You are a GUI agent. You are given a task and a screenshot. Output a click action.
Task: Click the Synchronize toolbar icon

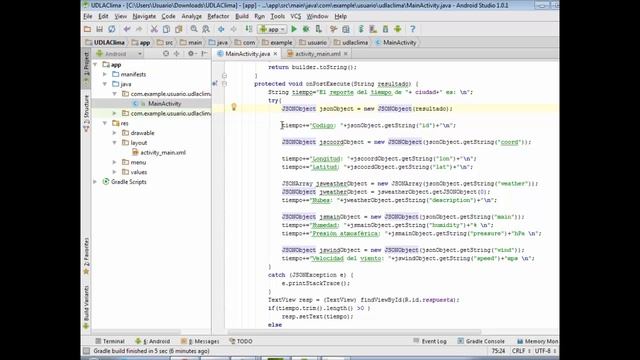111,29
